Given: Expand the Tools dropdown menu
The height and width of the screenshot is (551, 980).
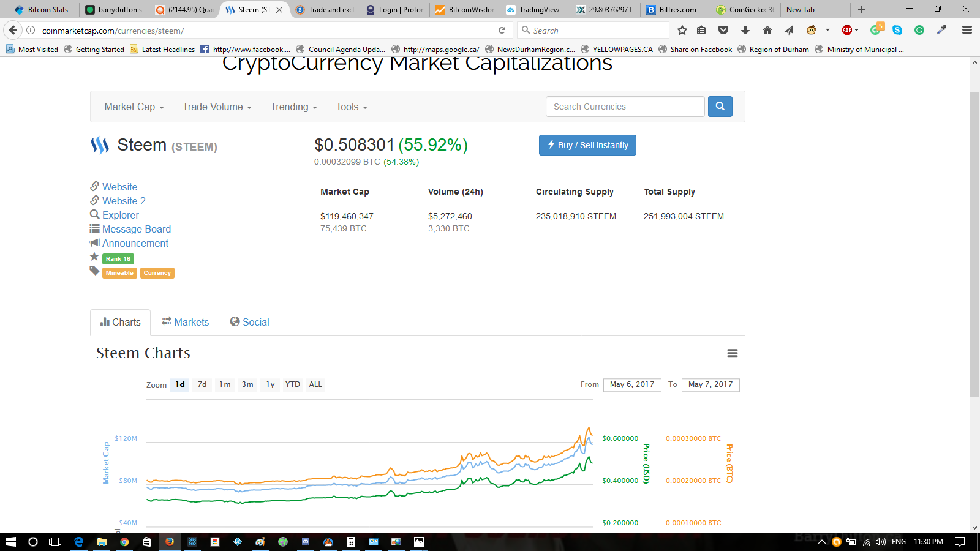Looking at the screenshot, I should click(x=352, y=107).
